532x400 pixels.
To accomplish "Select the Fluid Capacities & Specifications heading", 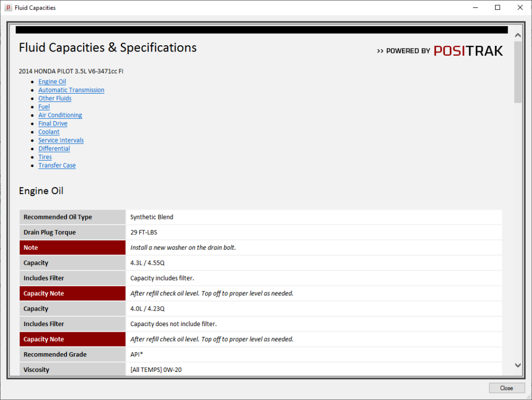I will [108, 47].
